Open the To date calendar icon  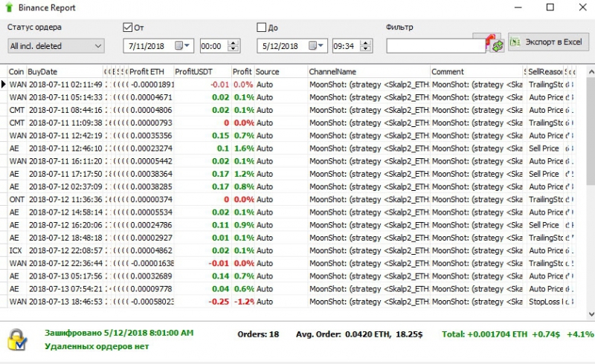312,45
